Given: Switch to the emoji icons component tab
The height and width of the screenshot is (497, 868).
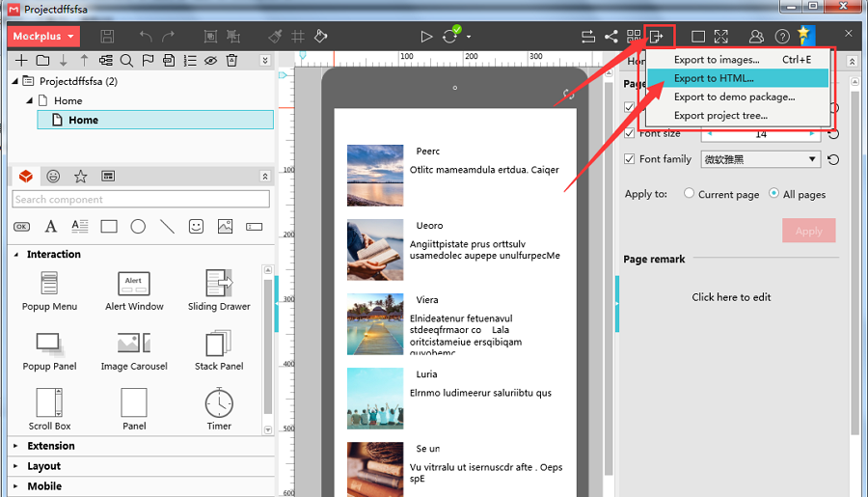Looking at the screenshot, I should pyautogui.click(x=53, y=177).
